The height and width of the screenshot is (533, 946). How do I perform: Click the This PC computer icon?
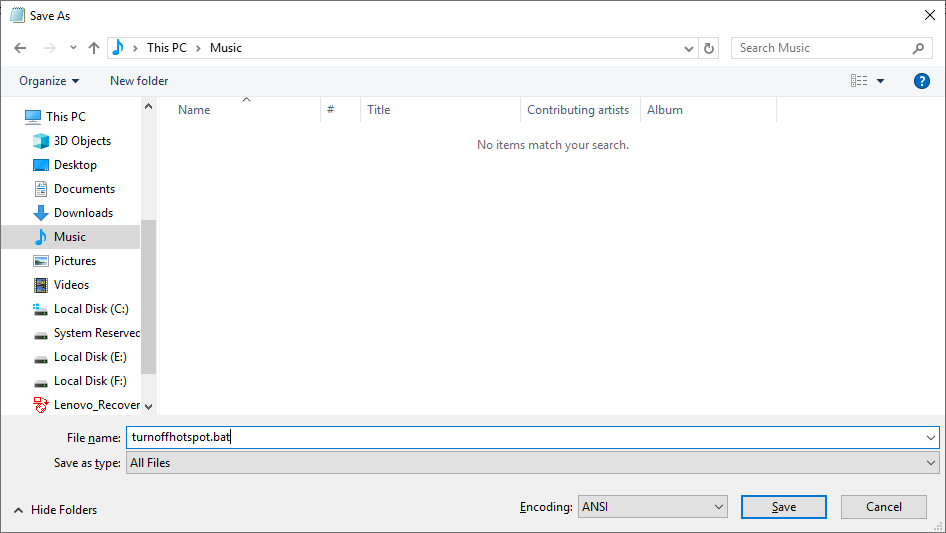coord(33,116)
